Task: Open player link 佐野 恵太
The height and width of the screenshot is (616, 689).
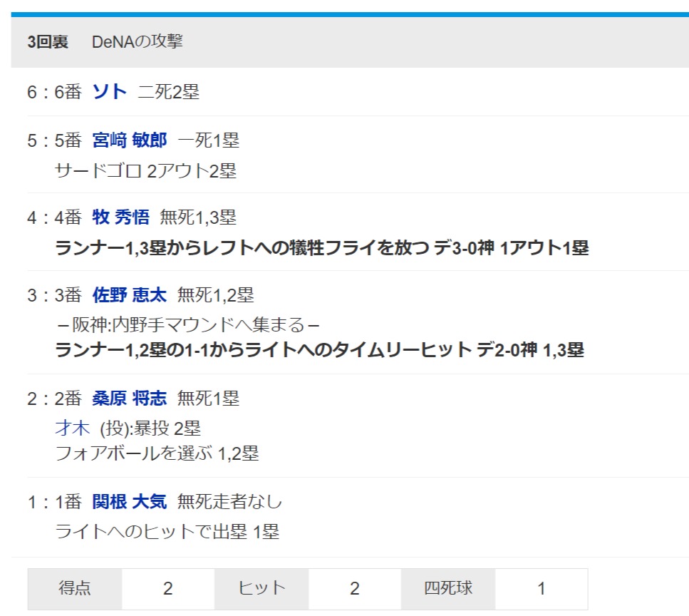Action: tap(130, 295)
